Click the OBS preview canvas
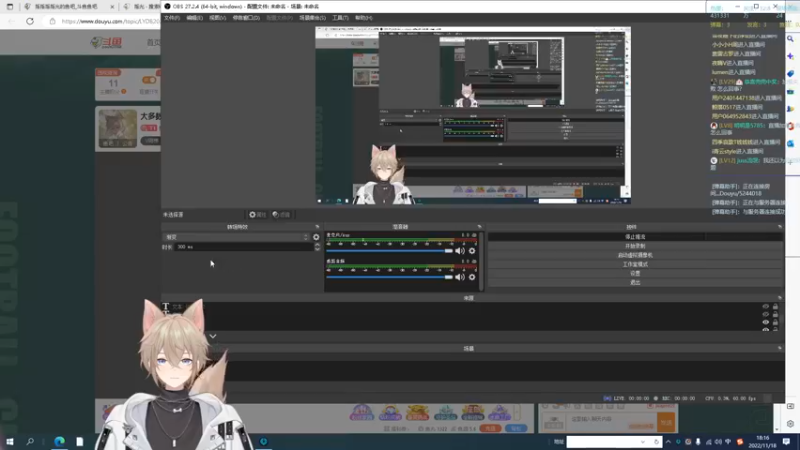 (x=473, y=115)
